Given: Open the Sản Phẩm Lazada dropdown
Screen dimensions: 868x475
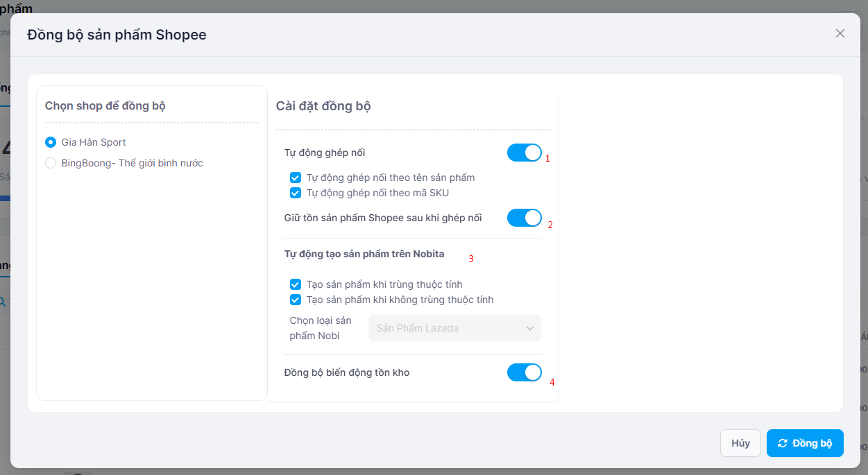Looking at the screenshot, I should pos(454,328).
